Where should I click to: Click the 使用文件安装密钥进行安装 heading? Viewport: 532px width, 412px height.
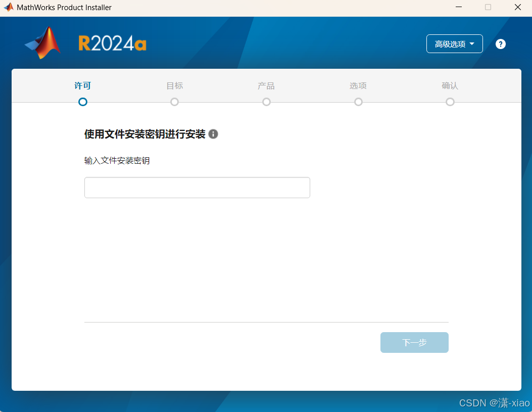(x=145, y=134)
